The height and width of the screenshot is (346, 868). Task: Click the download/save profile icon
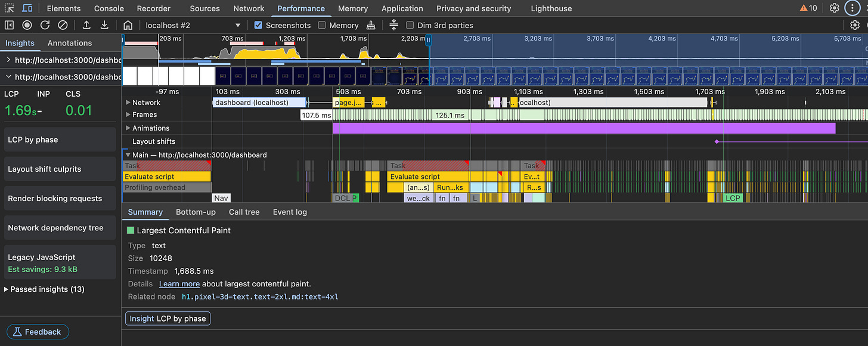tap(104, 25)
